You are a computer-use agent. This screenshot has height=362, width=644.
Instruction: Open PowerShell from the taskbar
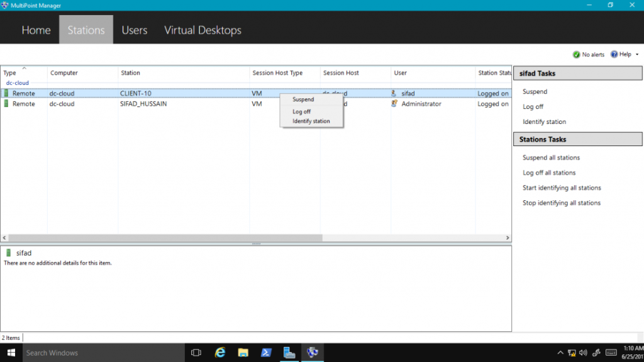pyautogui.click(x=266, y=353)
